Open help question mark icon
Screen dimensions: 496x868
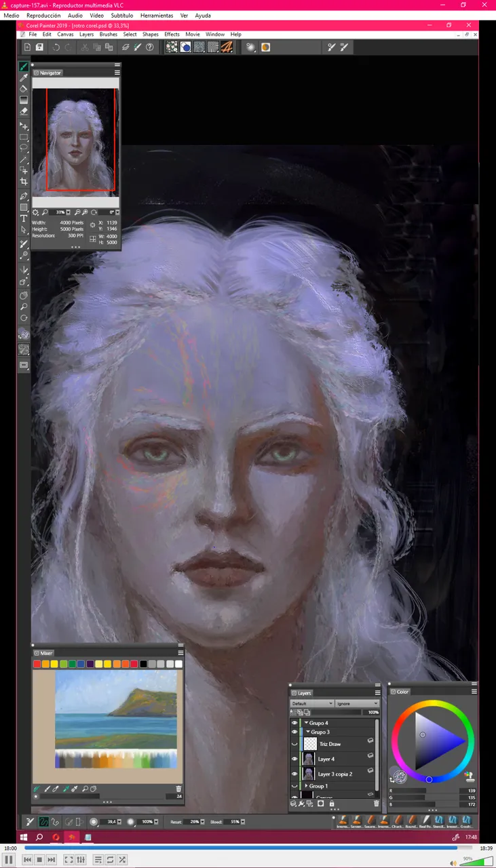(150, 47)
